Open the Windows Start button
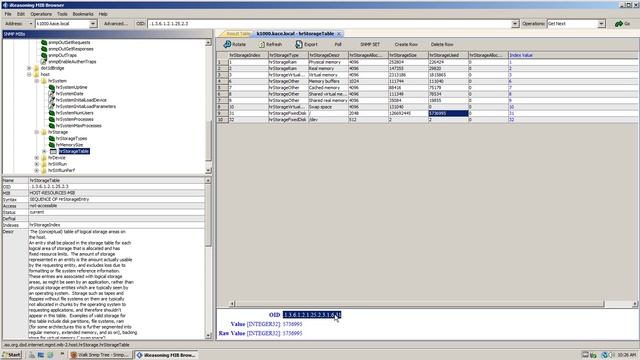This screenshot has height=360, width=640. click(x=11, y=355)
